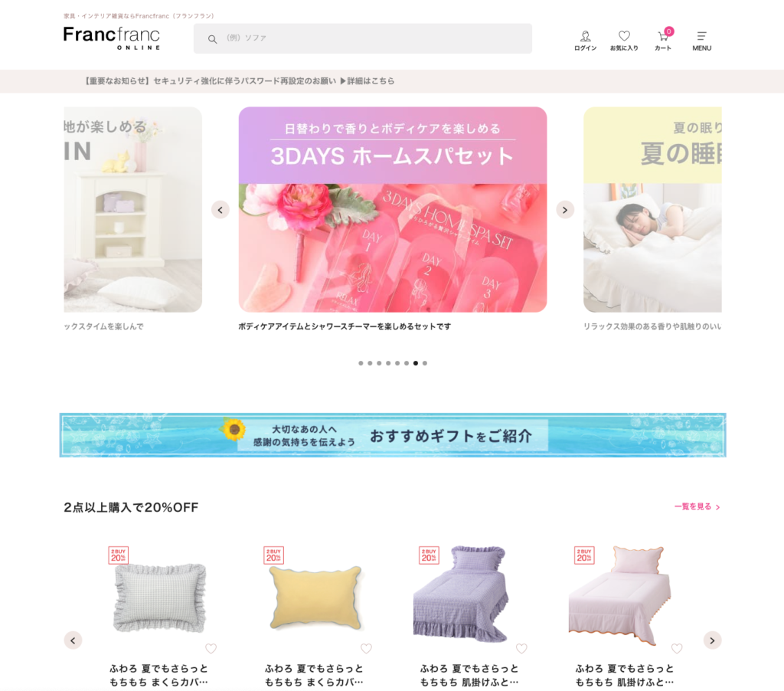Open the login (ログイン) icon

585,41
